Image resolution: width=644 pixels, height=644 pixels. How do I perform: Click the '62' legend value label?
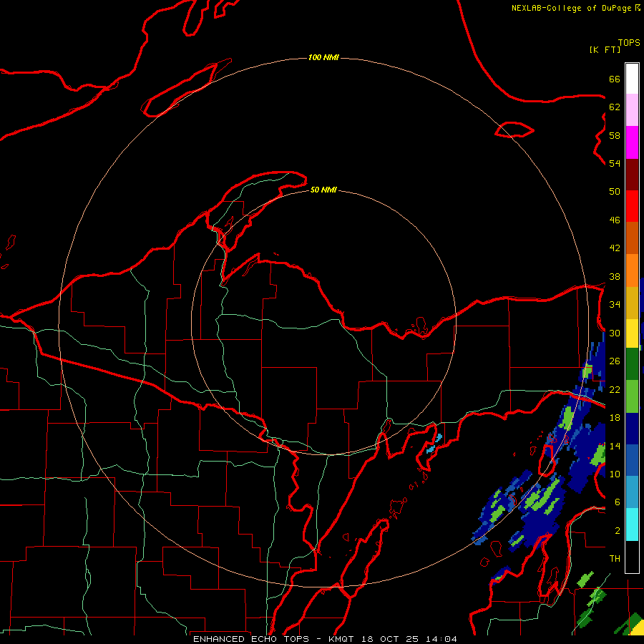(615, 107)
